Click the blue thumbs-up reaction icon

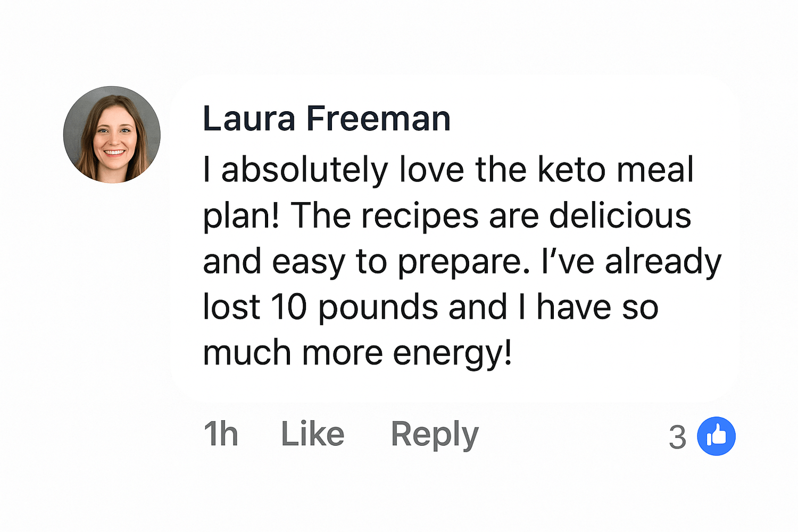coord(716,436)
